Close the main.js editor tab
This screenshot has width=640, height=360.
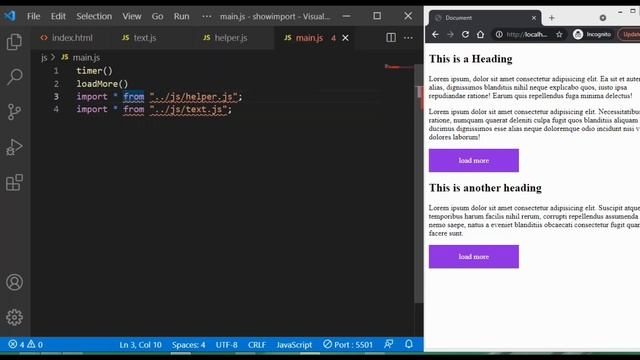coord(345,38)
